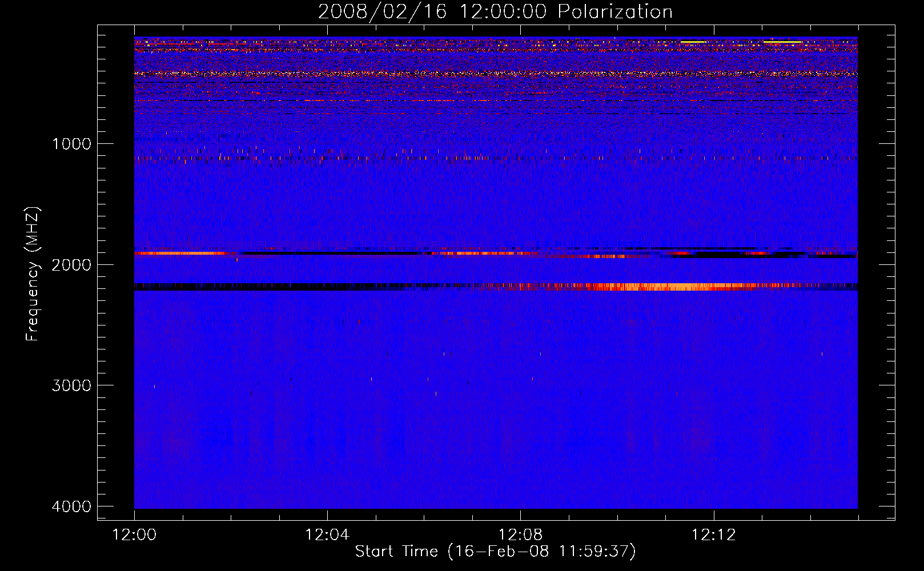Viewport: 924px width, 571px height.
Task: Click the red band near 1900 MHz at start
Action: [x=182, y=253]
